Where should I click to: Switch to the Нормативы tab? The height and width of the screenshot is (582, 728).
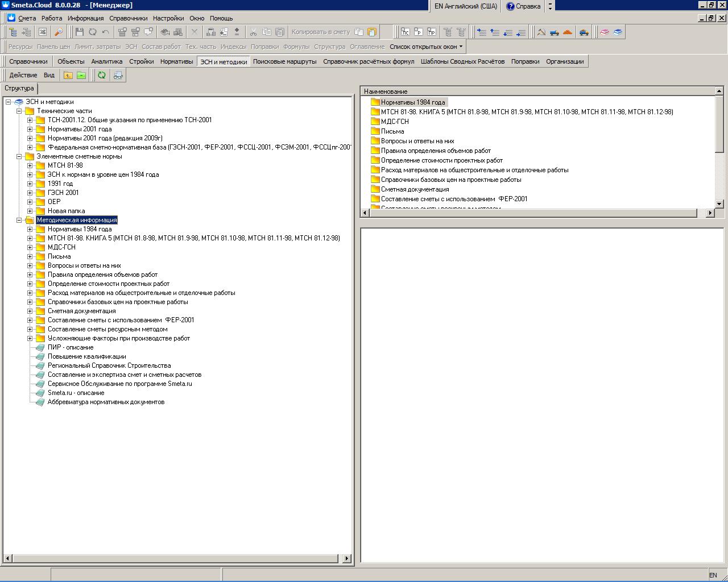[176, 61]
